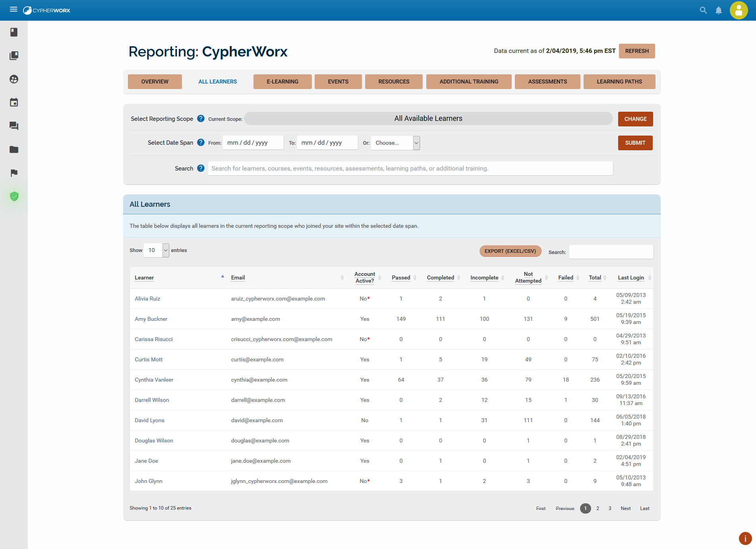Focus the table Search filter field
The height and width of the screenshot is (549, 756).
(611, 252)
